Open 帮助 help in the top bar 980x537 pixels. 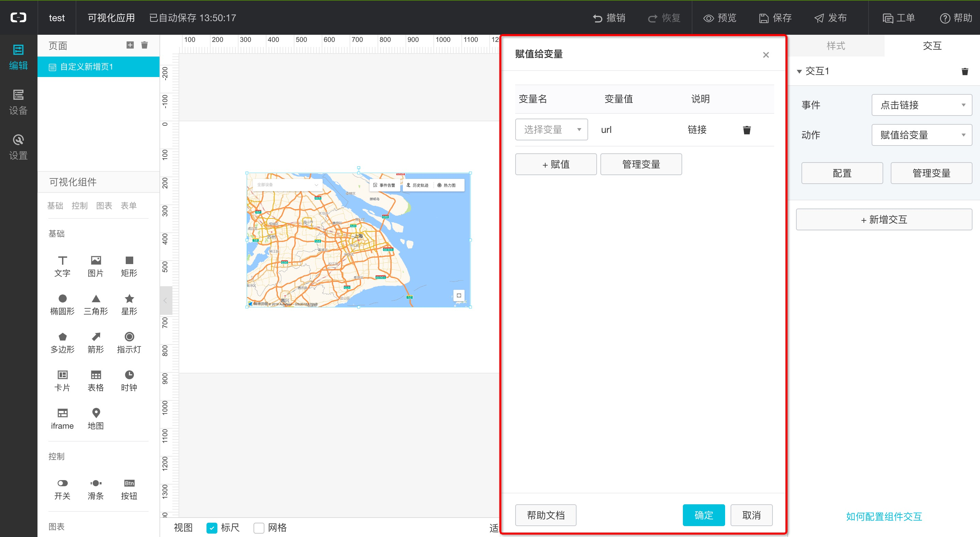(x=956, y=18)
